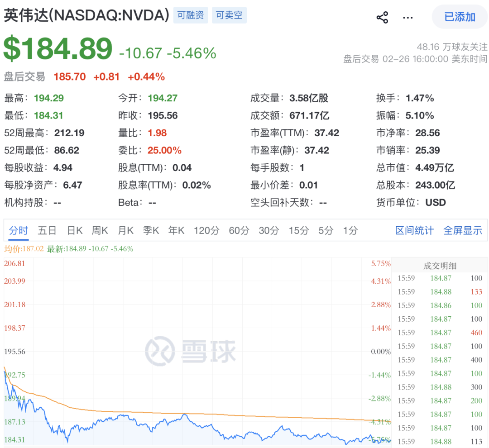Click the share icon
The width and height of the screenshot is (489, 448).
pos(382,17)
